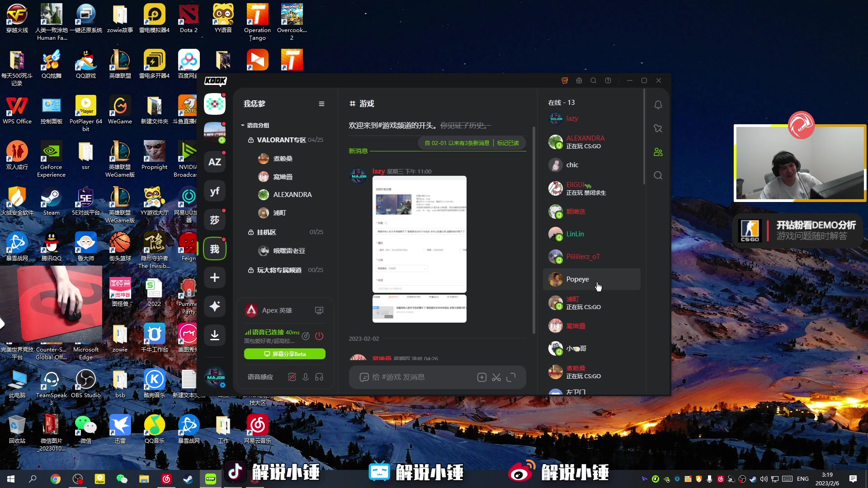Screen dimensions: 868x488
Task: Click the download icon in the server sidebar
Action: coord(215,335)
